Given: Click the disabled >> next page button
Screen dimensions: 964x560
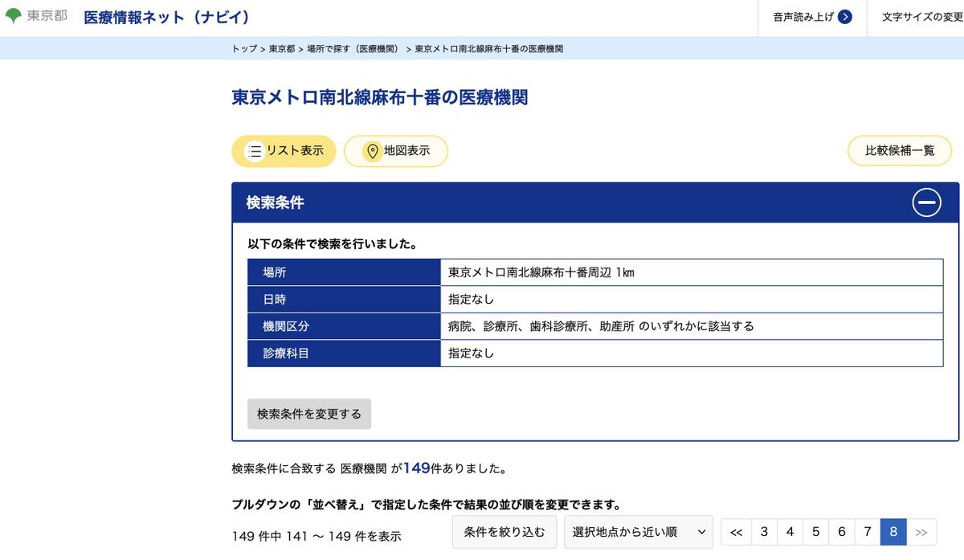Looking at the screenshot, I should pos(921,532).
